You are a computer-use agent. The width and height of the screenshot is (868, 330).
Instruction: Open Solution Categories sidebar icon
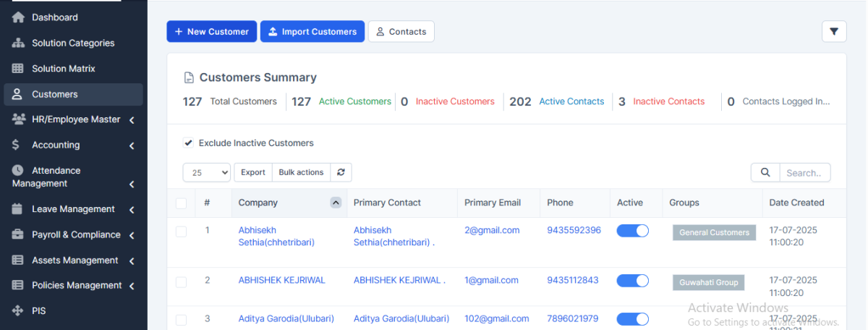point(19,43)
